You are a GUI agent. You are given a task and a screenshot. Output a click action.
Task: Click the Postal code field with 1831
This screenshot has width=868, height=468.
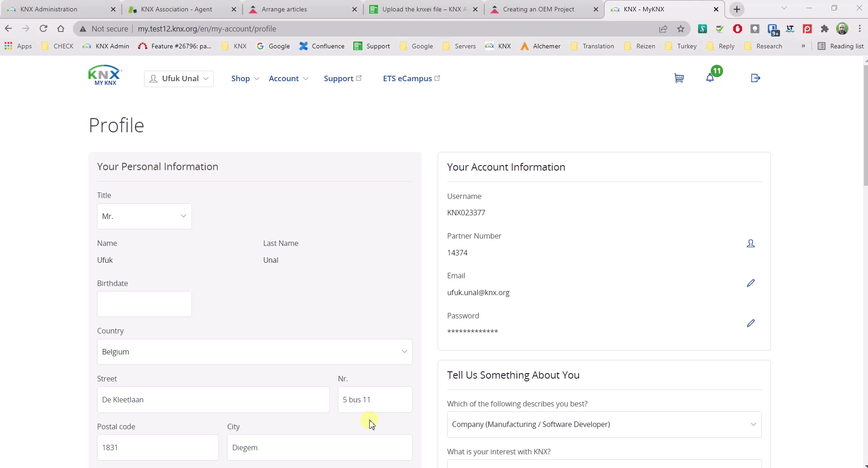click(x=158, y=447)
